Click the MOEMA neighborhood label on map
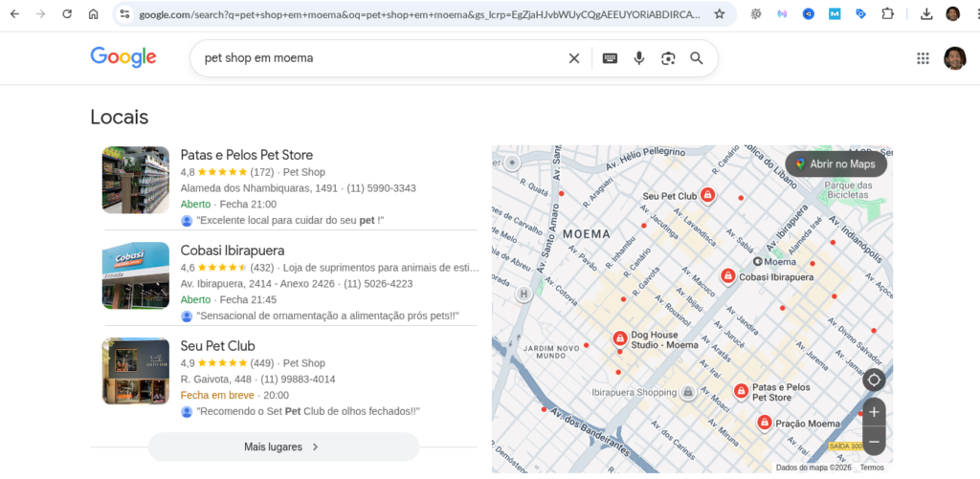Screen dimensions: 980x479 click(587, 234)
